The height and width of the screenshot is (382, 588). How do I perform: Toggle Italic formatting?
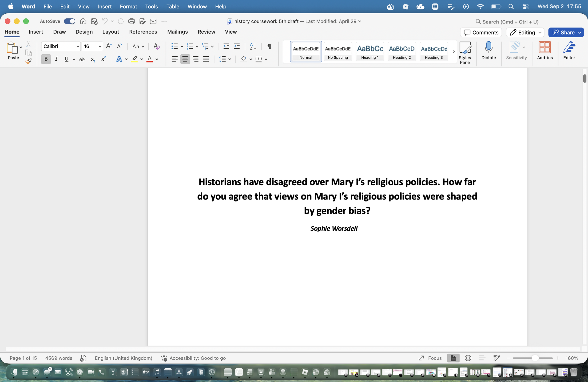(56, 59)
